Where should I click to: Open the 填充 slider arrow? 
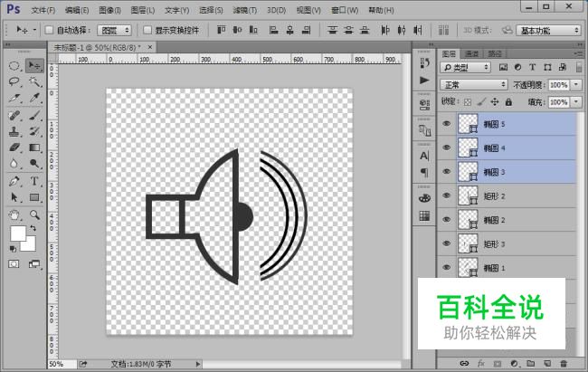tap(576, 102)
